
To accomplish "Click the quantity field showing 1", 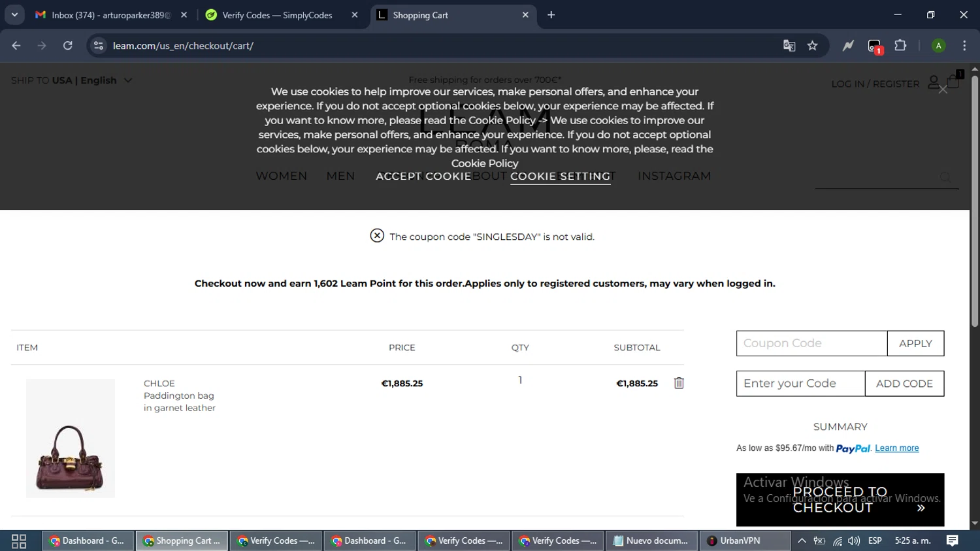I will [520, 380].
